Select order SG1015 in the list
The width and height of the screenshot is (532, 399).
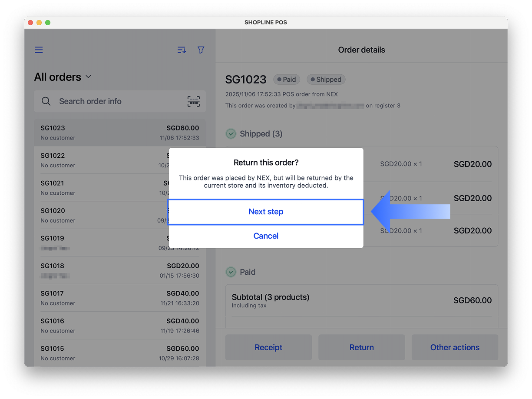pos(120,353)
